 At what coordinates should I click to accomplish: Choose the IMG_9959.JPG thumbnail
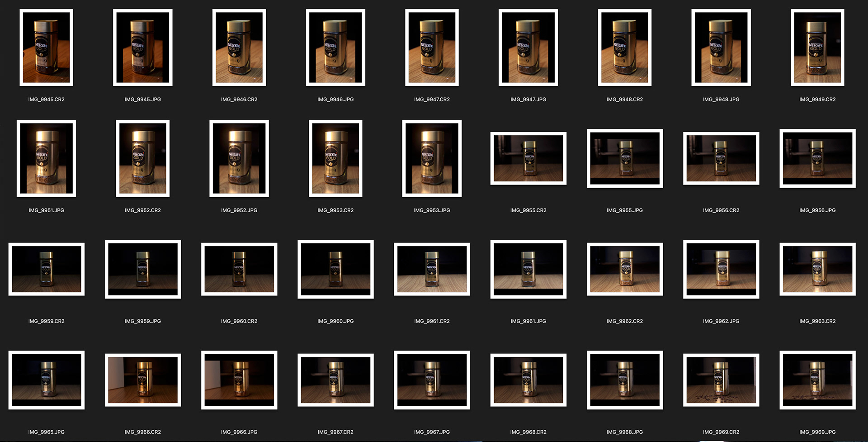[x=143, y=269]
